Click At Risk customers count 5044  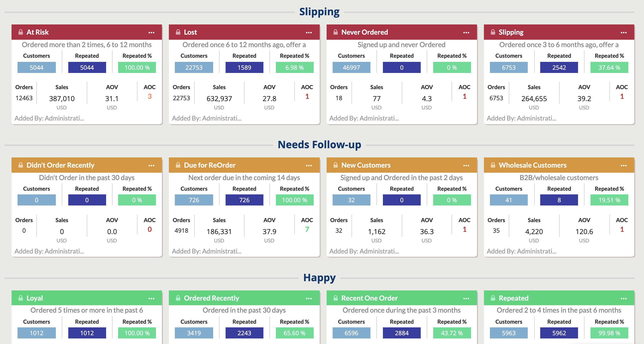click(36, 68)
